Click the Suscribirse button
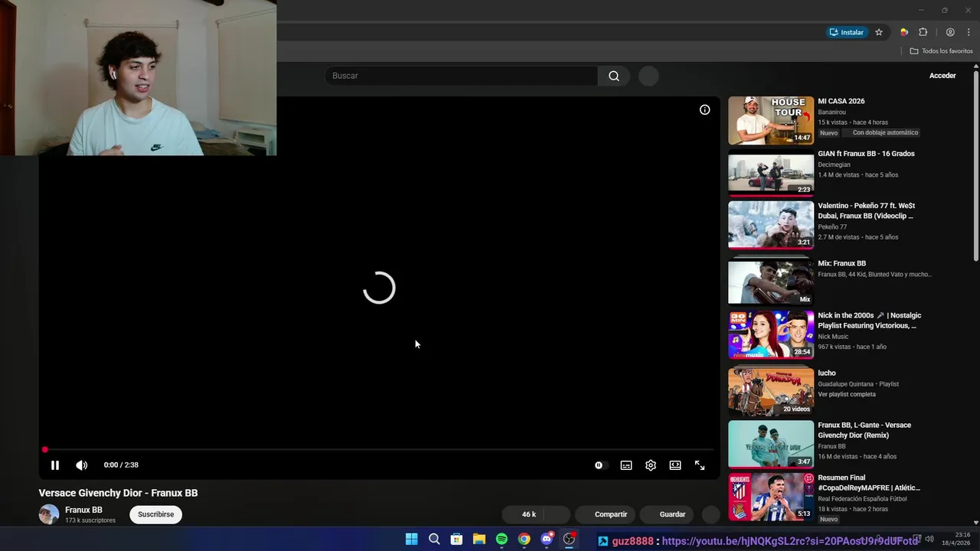Viewport: 980px width, 551px height. click(x=156, y=514)
